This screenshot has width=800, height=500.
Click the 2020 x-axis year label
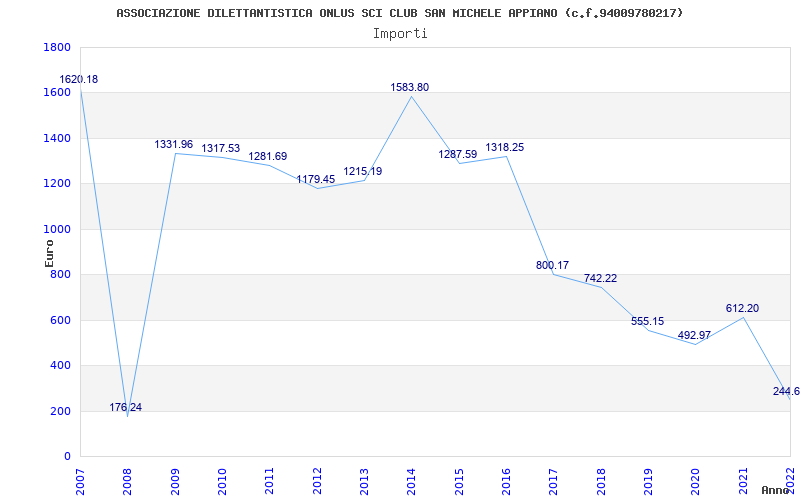tap(695, 481)
